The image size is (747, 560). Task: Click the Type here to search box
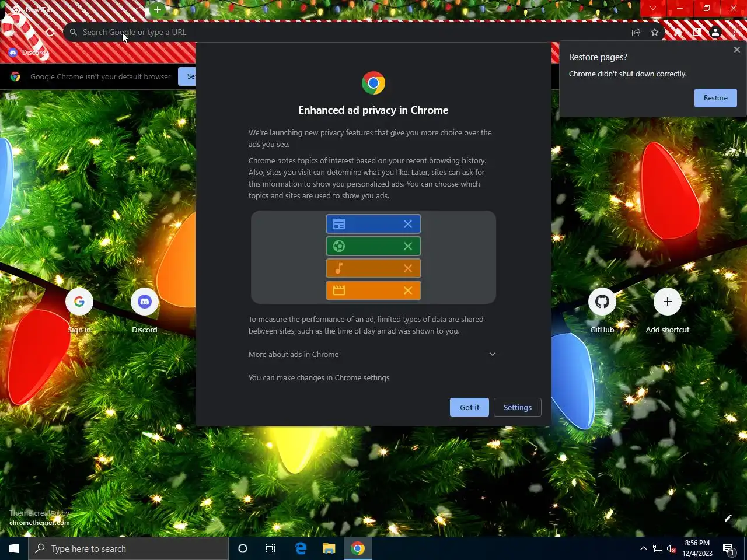click(x=128, y=548)
